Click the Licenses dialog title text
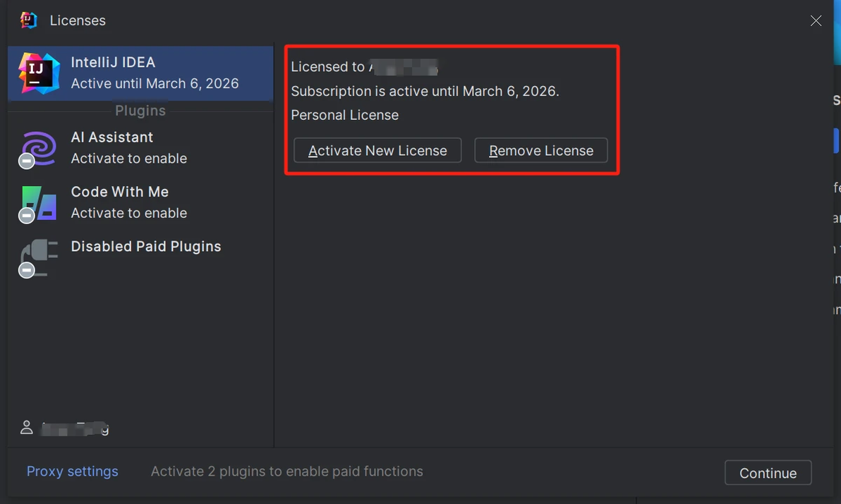 coord(78,20)
